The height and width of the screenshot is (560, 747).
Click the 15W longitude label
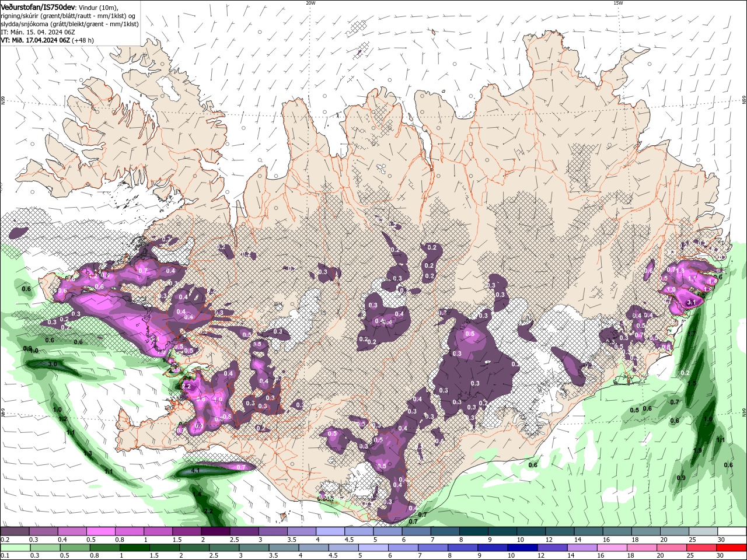[618, 2]
